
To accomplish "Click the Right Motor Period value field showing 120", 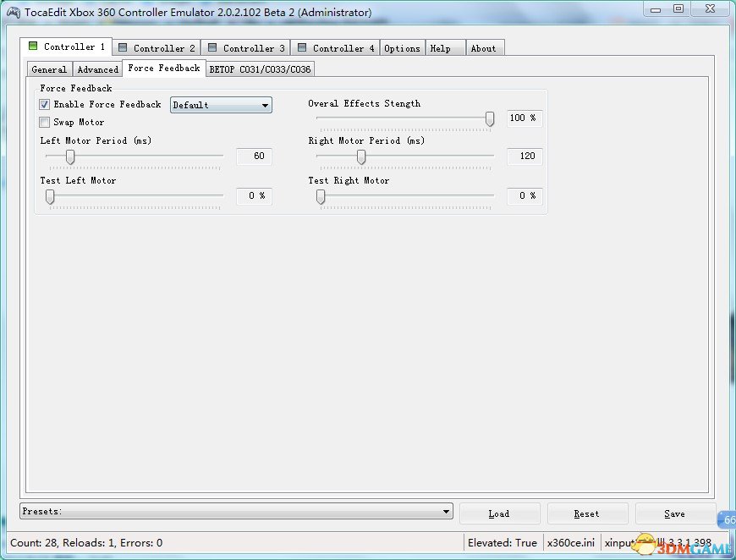I will (525, 156).
